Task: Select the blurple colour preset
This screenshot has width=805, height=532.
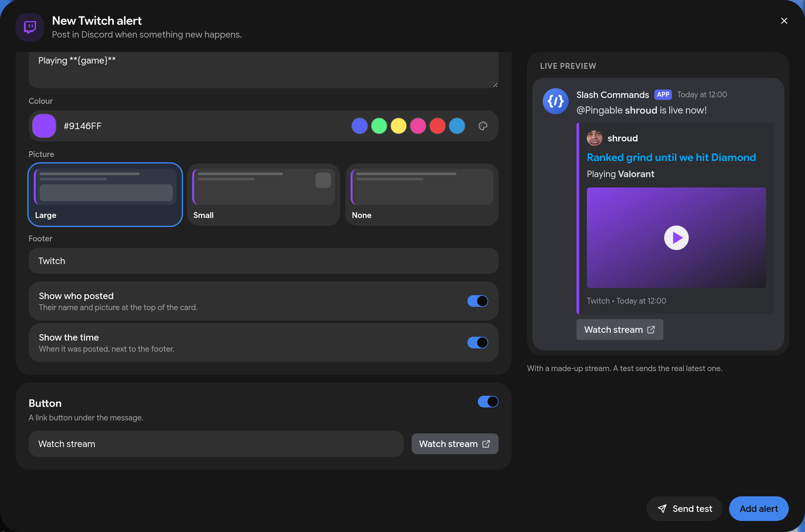Action: click(359, 126)
